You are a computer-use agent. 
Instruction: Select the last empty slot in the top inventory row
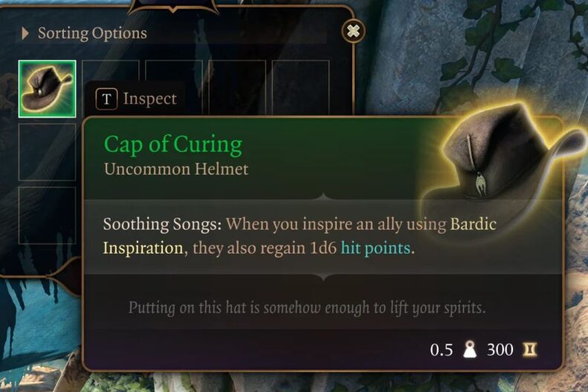[301, 87]
